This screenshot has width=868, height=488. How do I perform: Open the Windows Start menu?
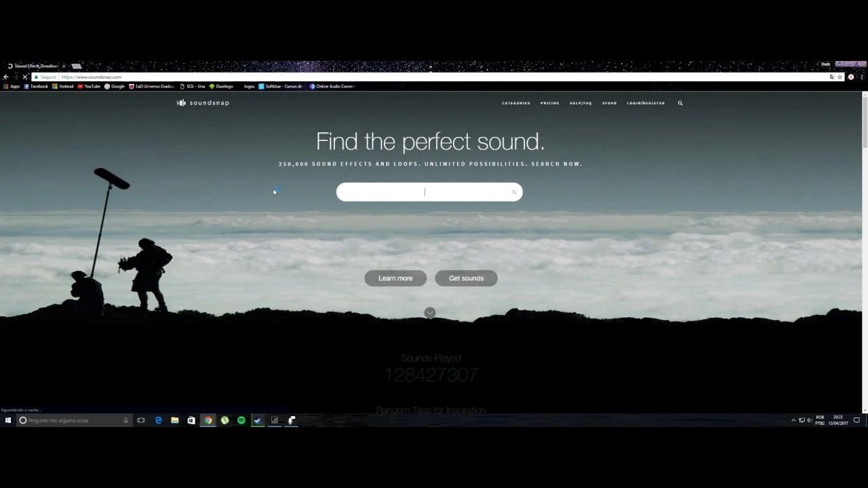tap(8, 420)
